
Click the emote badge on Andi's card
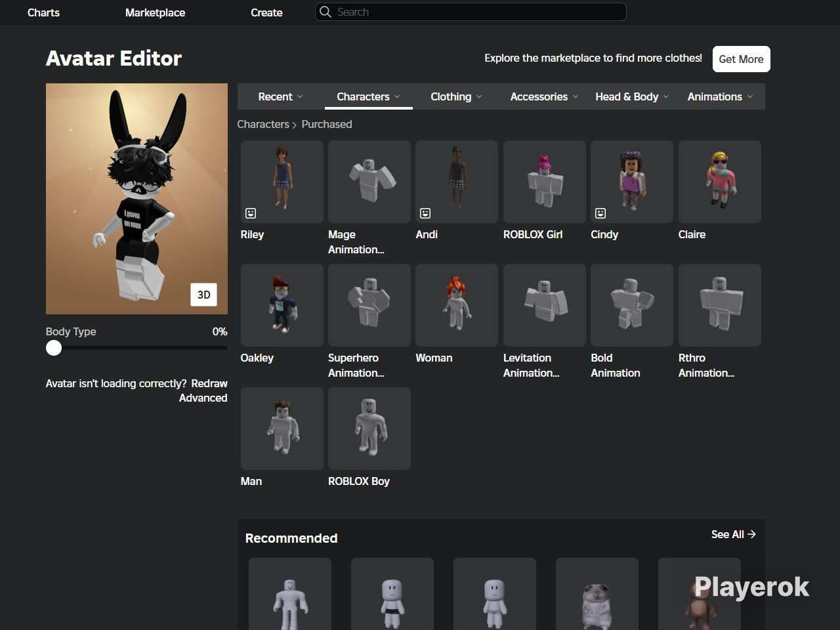pos(425,213)
